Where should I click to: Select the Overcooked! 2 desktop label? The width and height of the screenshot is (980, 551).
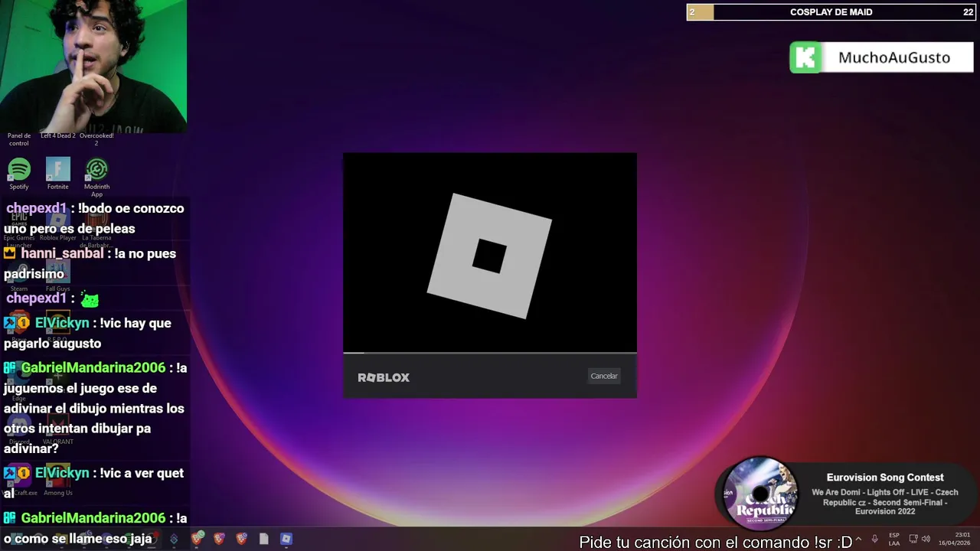click(x=96, y=139)
